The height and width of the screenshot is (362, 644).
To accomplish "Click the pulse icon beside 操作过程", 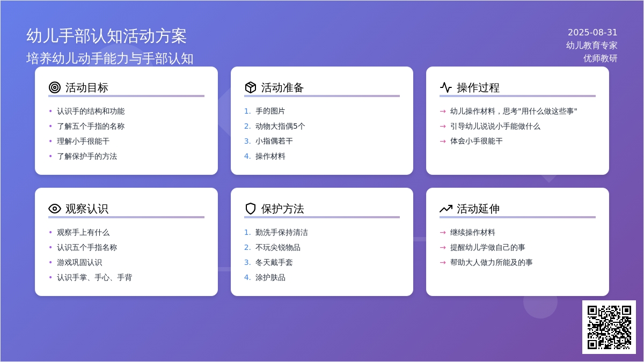I will tap(446, 87).
